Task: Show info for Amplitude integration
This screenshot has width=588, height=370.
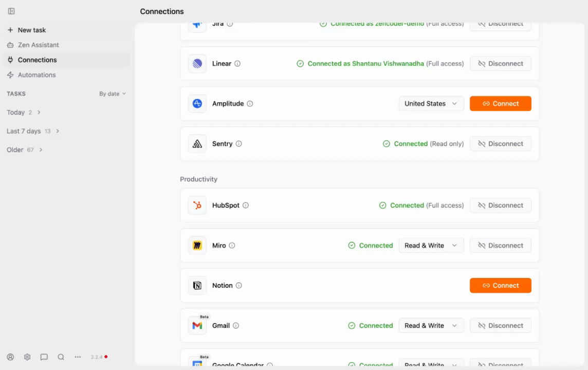Action: pyautogui.click(x=250, y=103)
